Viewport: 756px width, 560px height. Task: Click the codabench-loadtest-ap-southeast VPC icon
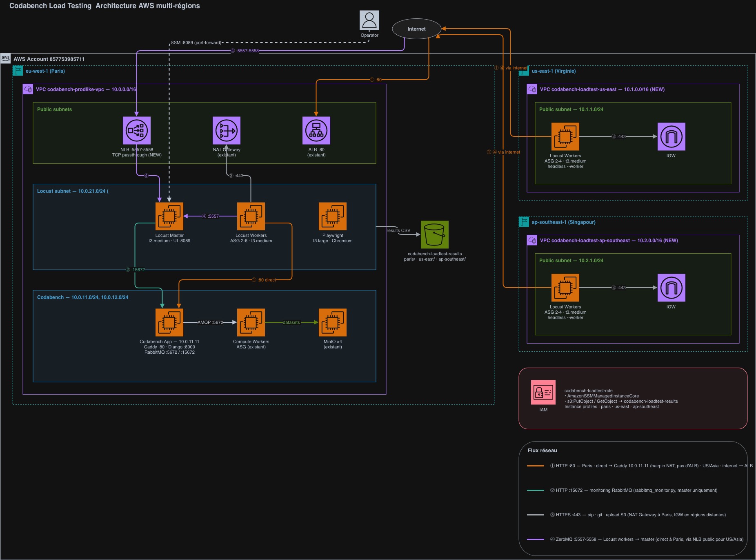click(x=532, y=240)
